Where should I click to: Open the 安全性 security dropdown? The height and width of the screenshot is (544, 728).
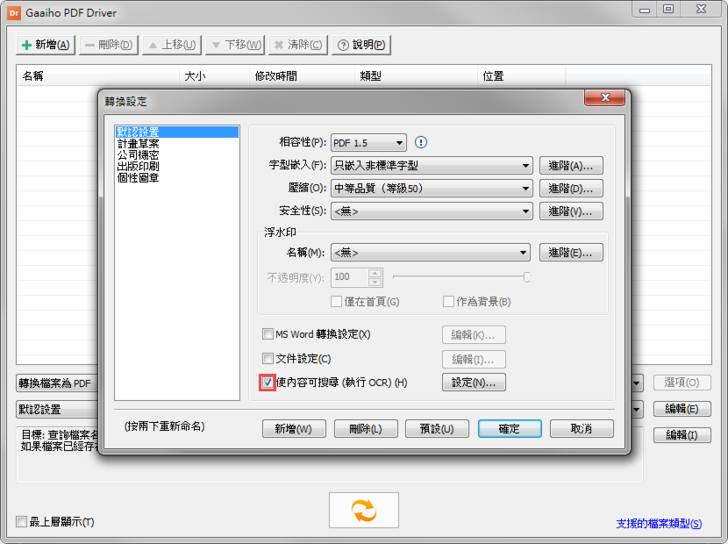(432, 211)
